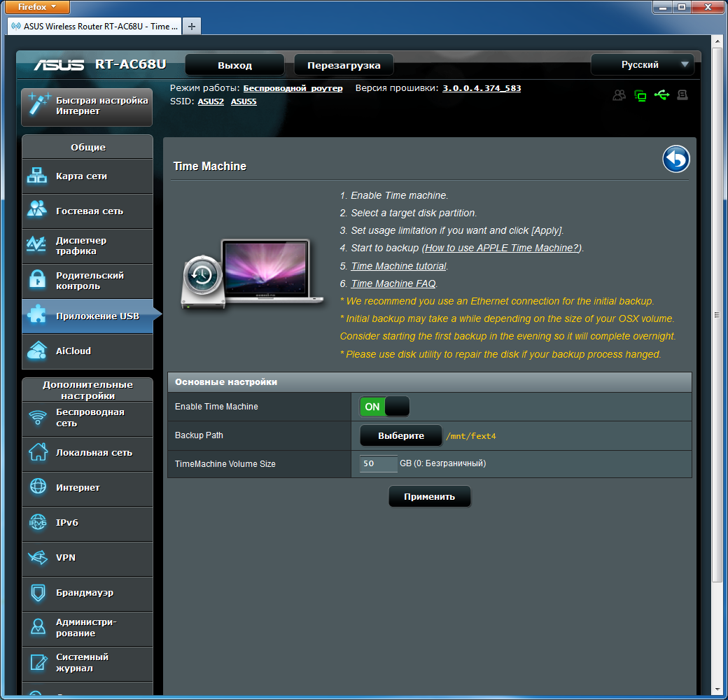Viewport: 728px width, 700px height.
Task: Click the IPv6 globe icon
Action: pos(38,522)
